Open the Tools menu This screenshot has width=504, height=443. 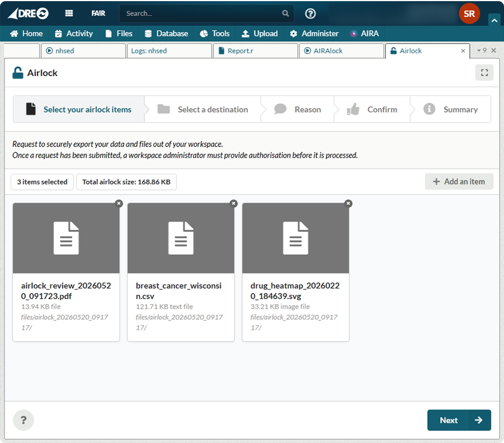214,34
